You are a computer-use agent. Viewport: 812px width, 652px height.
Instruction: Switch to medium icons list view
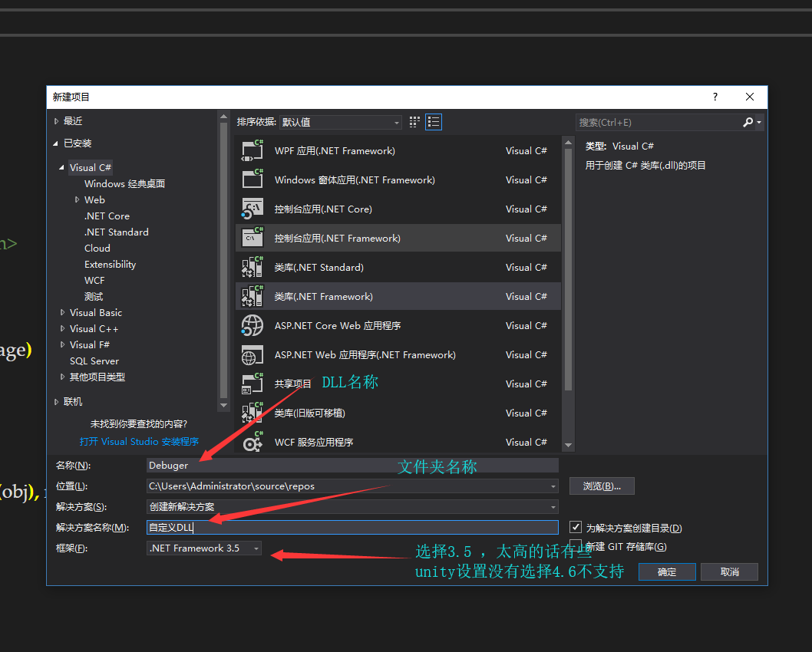tap(434, 122)
